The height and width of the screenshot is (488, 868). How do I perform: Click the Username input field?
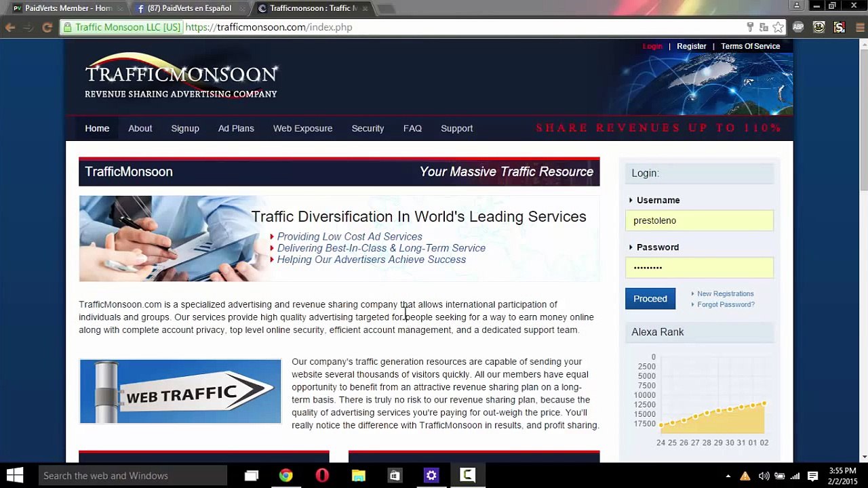pos(699,220)
